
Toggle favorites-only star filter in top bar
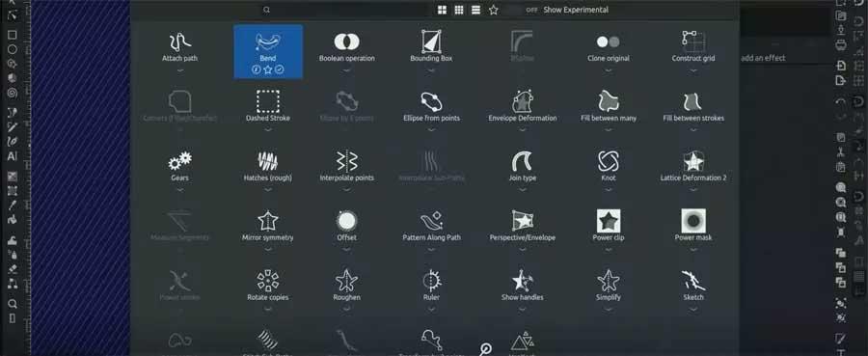[x=493, y=10]
